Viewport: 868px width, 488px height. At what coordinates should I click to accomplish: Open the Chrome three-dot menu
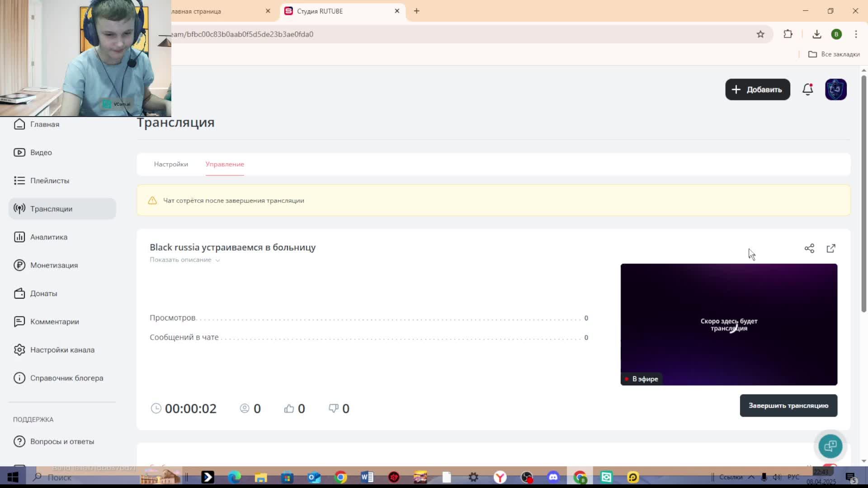pyautogui.click(x=856, y=34)
